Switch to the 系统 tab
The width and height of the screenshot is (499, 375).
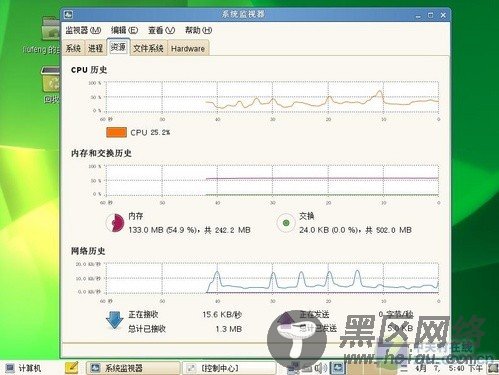pos(73,49)
